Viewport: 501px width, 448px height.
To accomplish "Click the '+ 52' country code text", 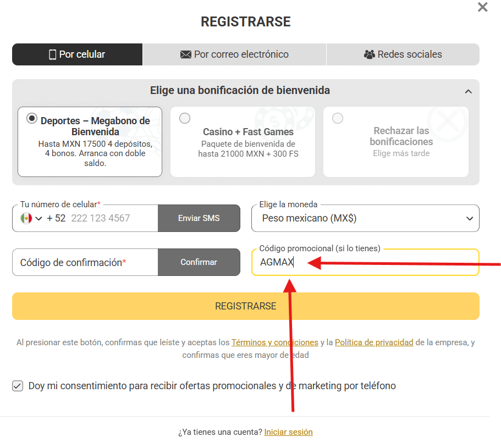I will (56, 218).
